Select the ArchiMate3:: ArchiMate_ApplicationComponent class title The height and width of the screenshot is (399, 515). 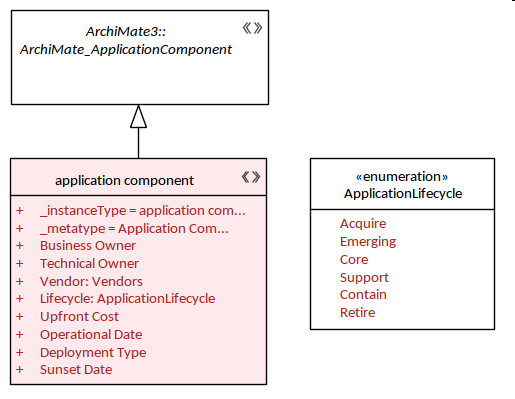pyautogui.click(x=126, y=40)
